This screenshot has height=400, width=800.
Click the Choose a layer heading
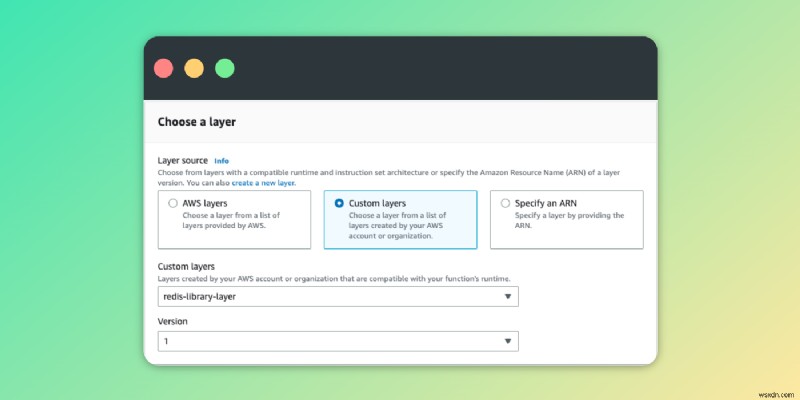point(196,122)
